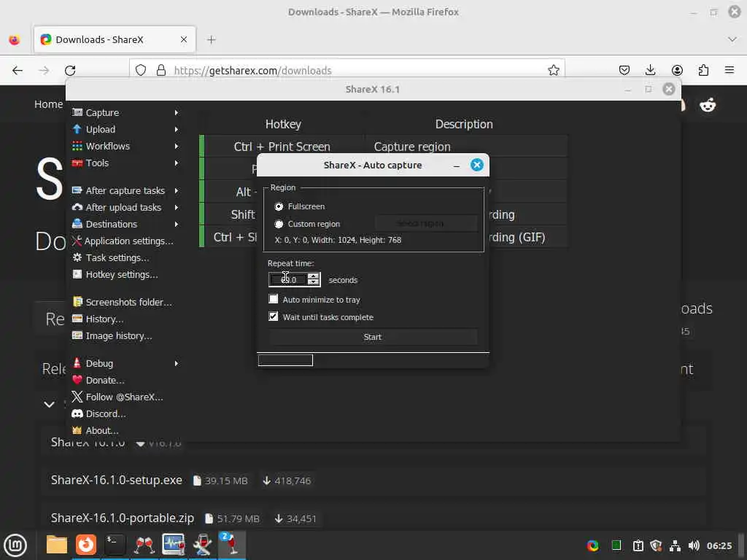List all tabs chevron in Firefox

pos(732,39)
